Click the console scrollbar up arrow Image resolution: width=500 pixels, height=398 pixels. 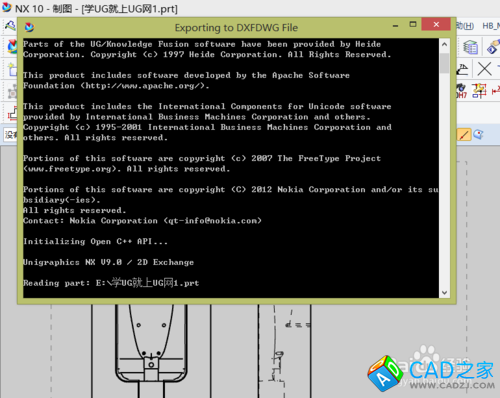(x=444, y=44)
